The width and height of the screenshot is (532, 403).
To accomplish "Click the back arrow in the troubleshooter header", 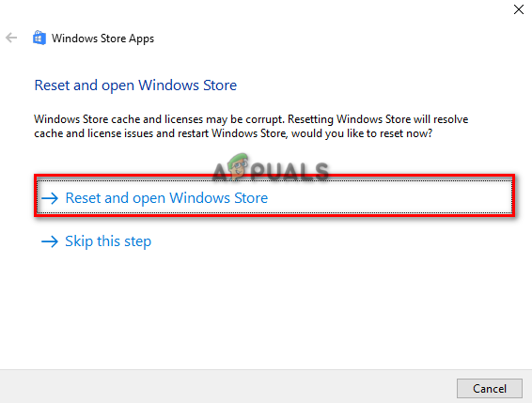I will [11, 38].
